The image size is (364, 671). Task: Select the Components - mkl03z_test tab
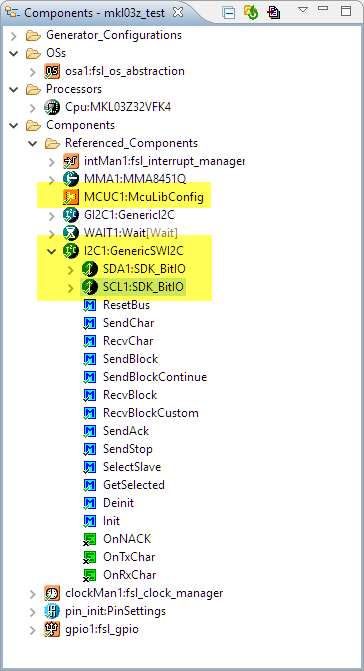94,13
